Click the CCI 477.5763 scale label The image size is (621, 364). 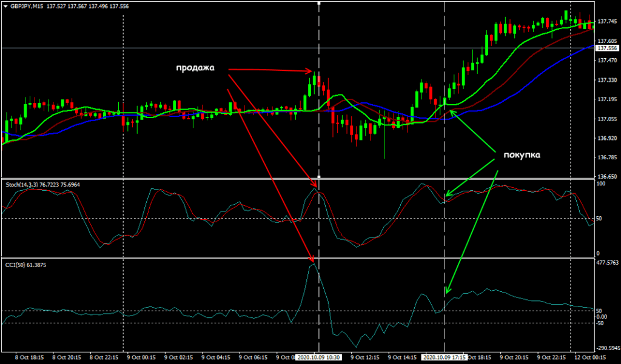pyautogui.click(x=608, y=263)
